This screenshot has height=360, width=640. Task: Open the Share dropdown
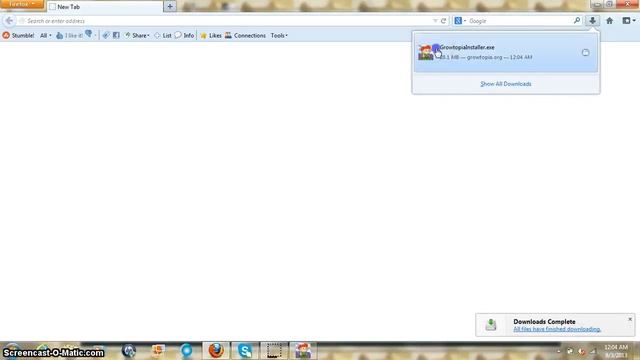[x=137, y=36]
